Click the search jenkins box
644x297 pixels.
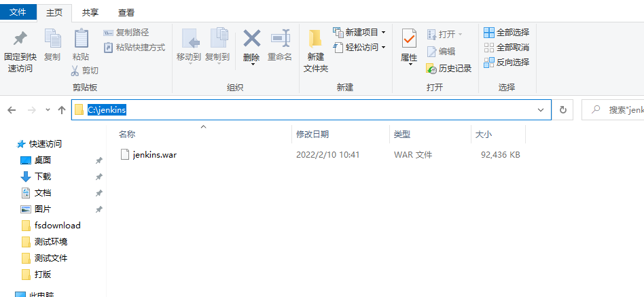613,109
